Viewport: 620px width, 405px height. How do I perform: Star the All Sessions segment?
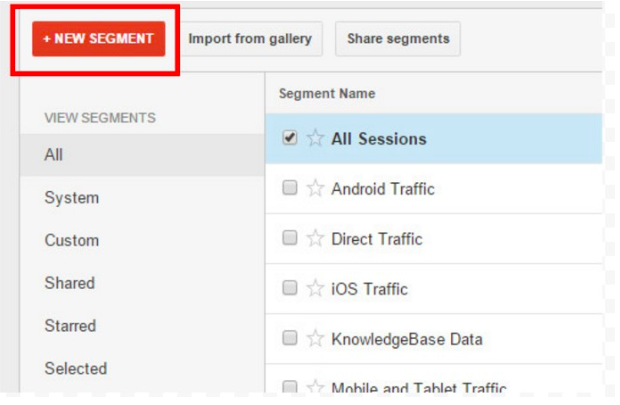coord(315,138)
